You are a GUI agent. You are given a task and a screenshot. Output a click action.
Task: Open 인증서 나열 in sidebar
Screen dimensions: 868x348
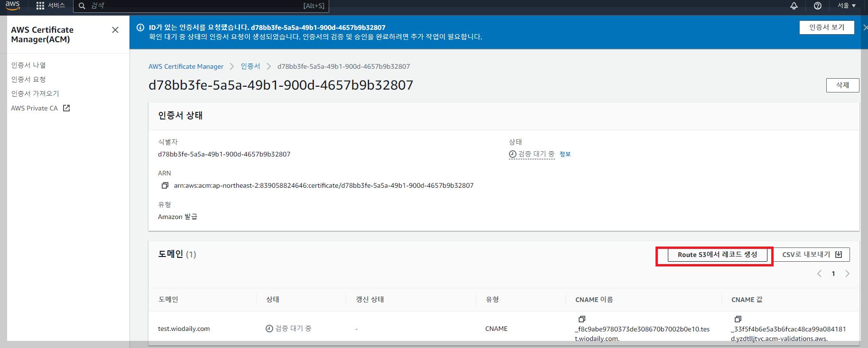[28, 65]
